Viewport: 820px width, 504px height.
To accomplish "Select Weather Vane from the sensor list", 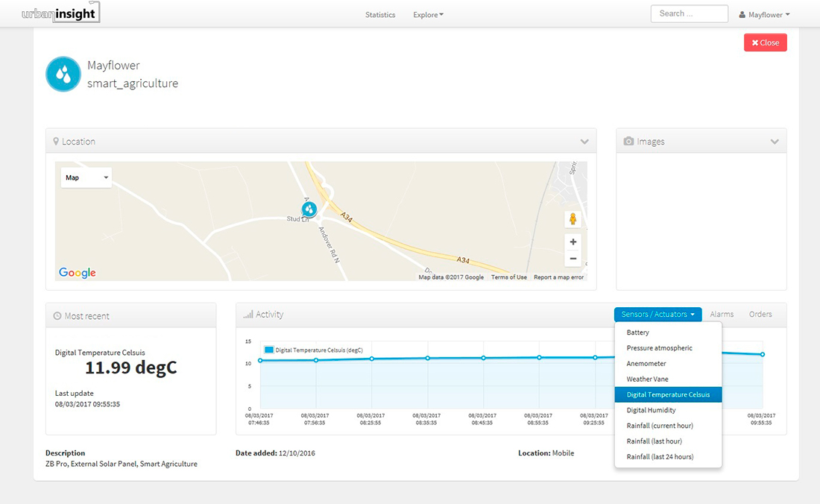I will [669, 379].
